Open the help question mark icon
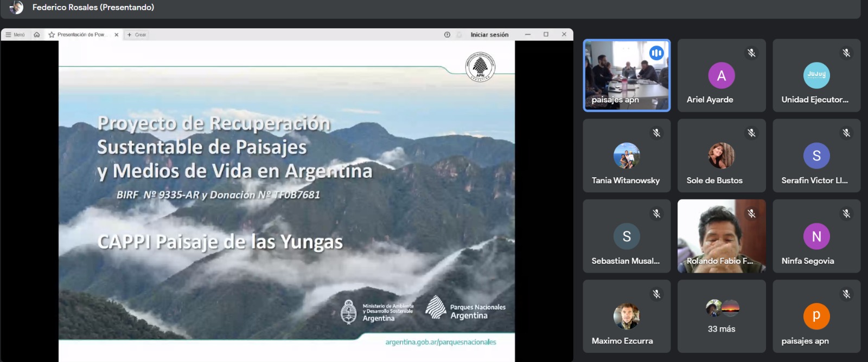Viewport: 868px width, 362px height. pyautogui.click(x=447, y=35)
